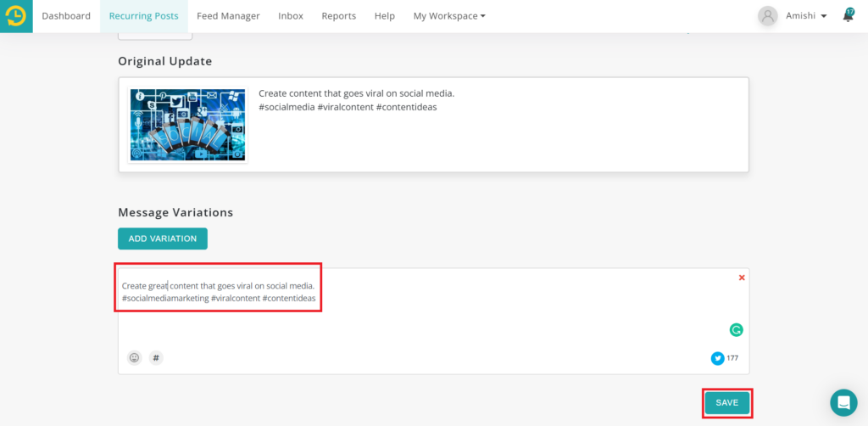Click the hashtag suggestion icon
Image resolution: width=868 pixels, height=426 pixels.
point(156,358)
